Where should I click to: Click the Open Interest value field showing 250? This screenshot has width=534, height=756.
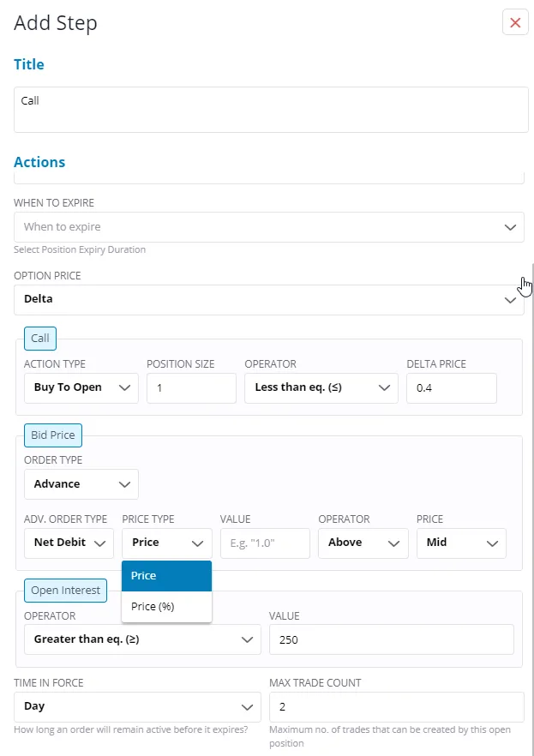click(392, 639)
